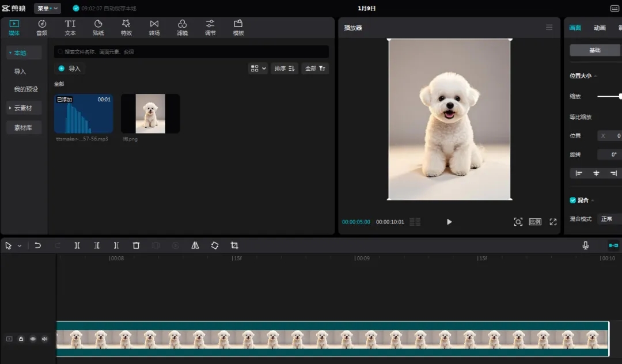622x364 pixels.
Task: Click the 缩放 slider handle
Action: 620,96
